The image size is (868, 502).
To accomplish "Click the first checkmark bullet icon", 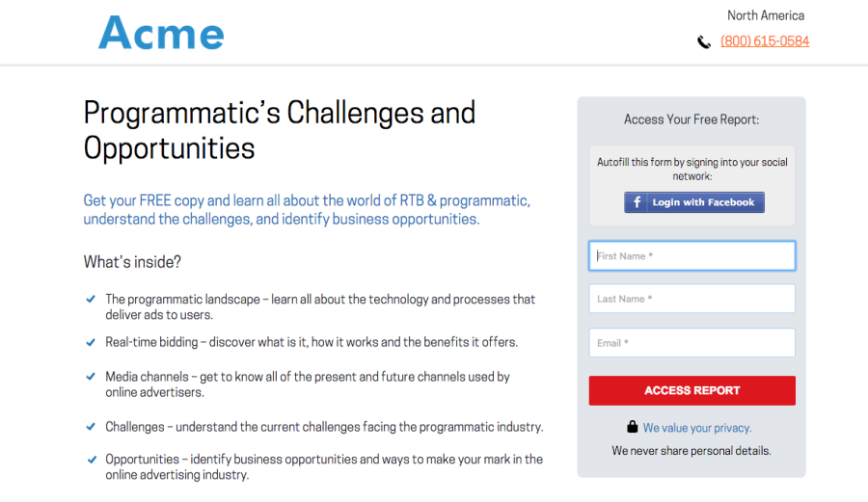I will coord(91,299).
